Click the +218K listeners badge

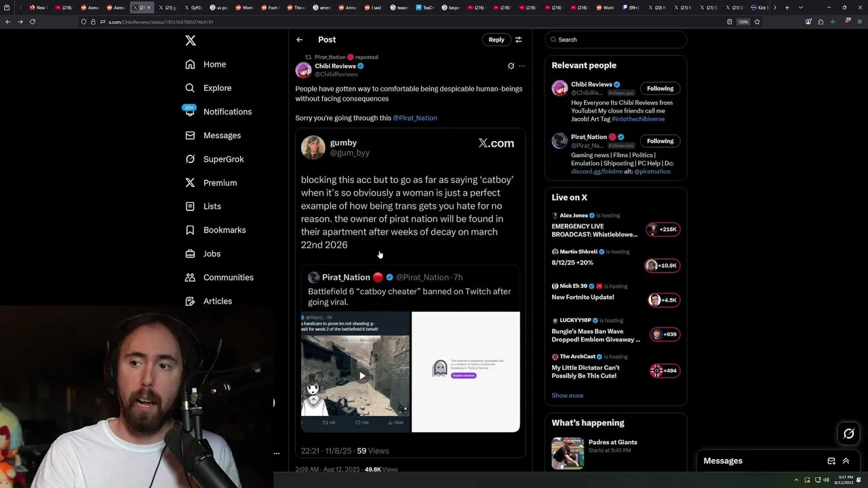663,230
